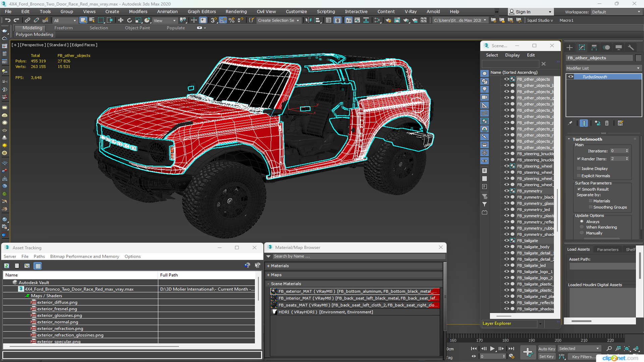This screenshot has width=644, height=362.
Task: Open Curve Editor toolbar icon
Action: tap(357, 20)
